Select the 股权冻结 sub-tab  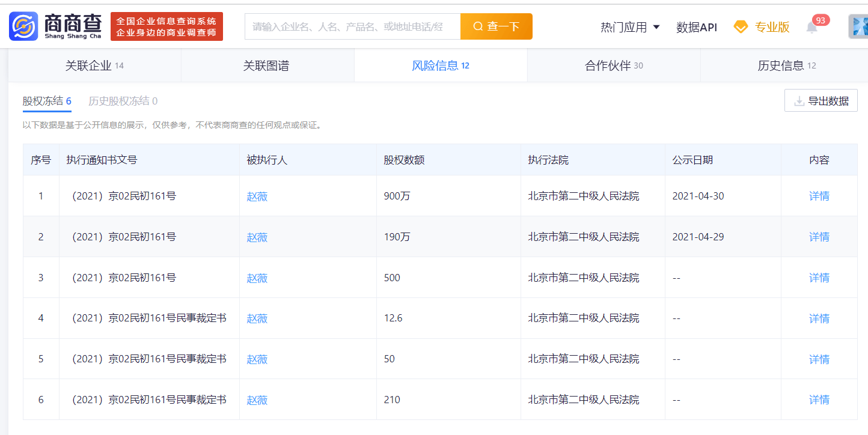(43, 101)
